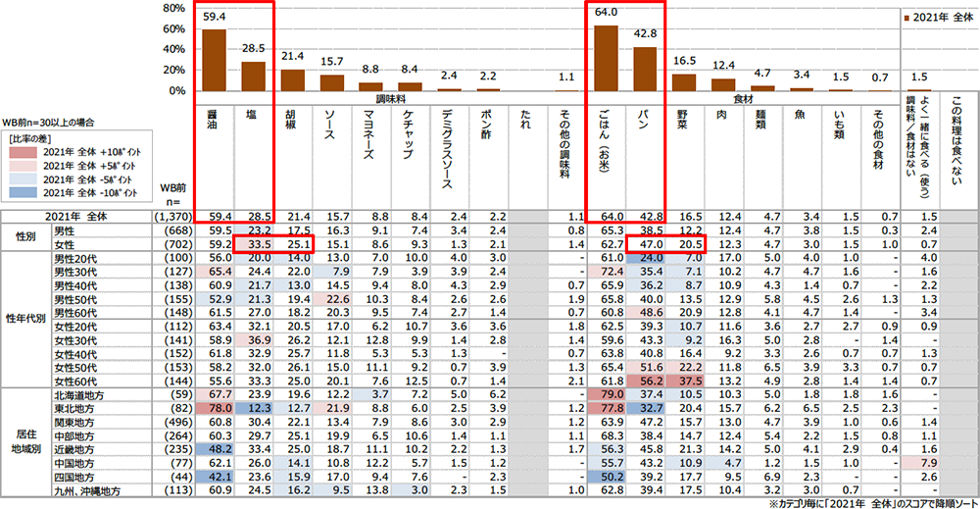Click the -5ポイント light blue legend swatch
Viewport: 980px width, 509px height.
coord(23,178)
